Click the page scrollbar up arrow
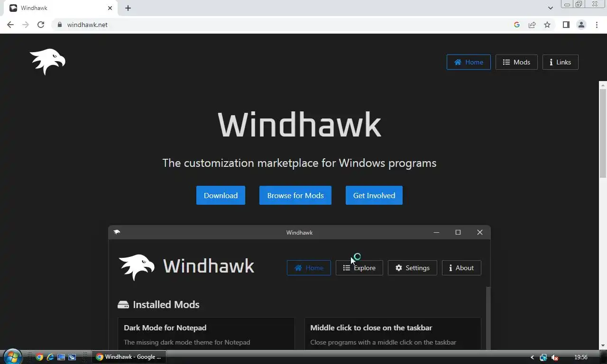 pyautogui.click(x=603, y=85)
